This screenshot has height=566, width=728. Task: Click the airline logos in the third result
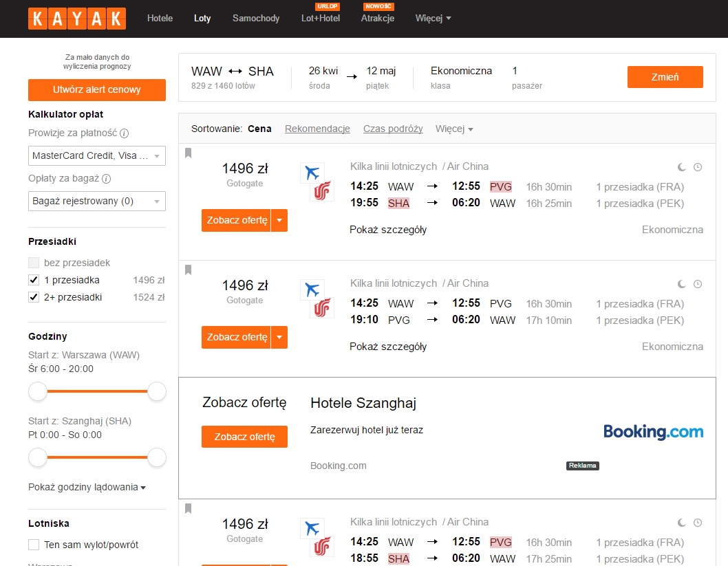(x=317, y=538)
